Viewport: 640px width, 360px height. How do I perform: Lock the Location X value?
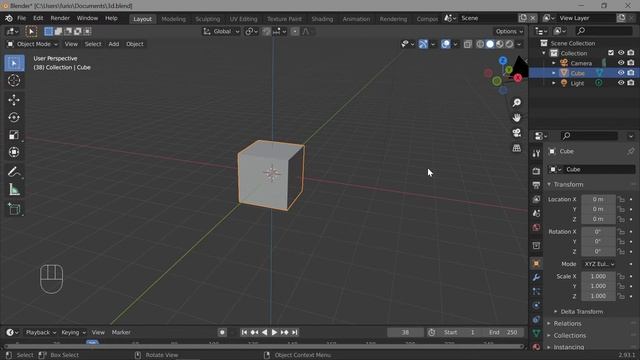(x=621, y=199)
